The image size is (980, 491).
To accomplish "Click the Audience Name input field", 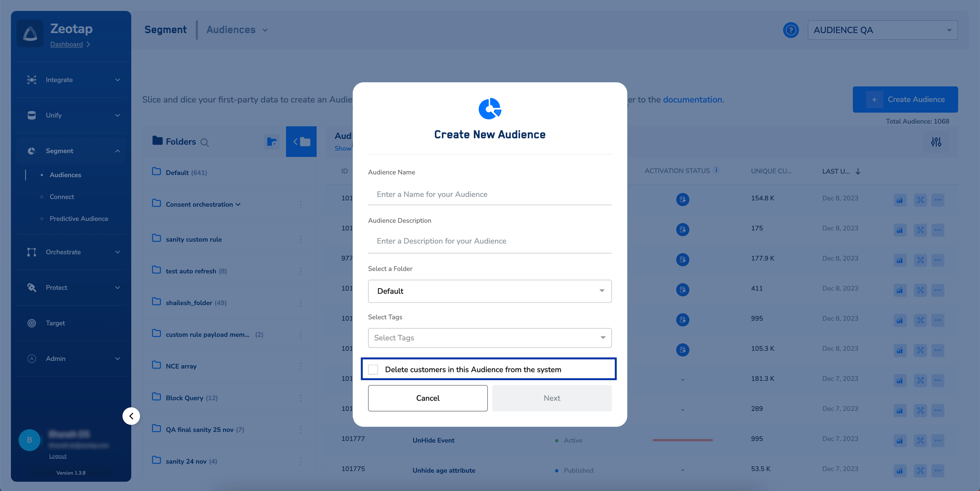I will [x=490, y=194].
